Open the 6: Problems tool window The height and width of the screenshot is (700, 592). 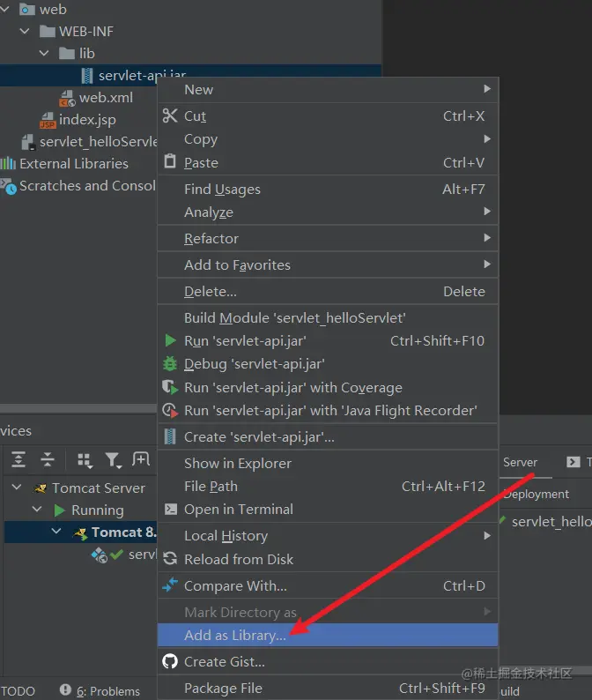click(x=108, y=691)
